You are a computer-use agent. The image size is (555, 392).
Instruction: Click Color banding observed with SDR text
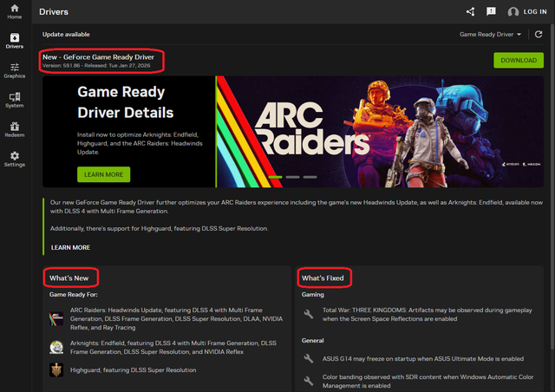coord(428,382)
